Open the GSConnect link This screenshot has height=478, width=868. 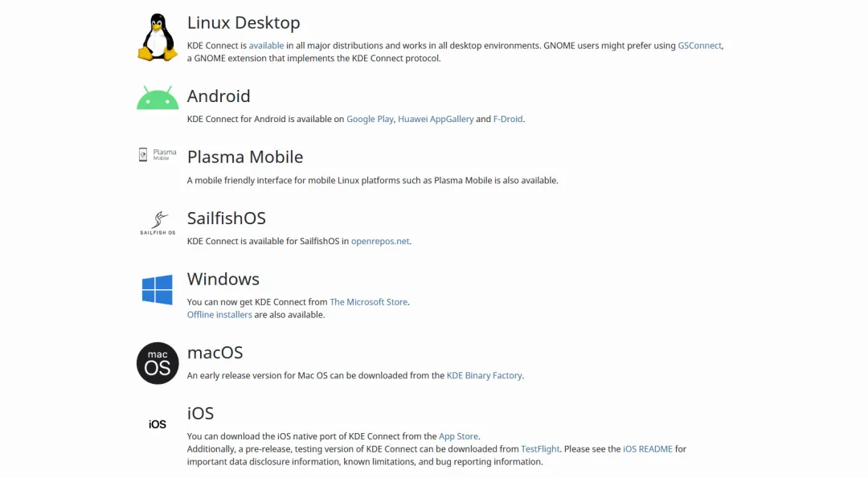coord(700,45)
